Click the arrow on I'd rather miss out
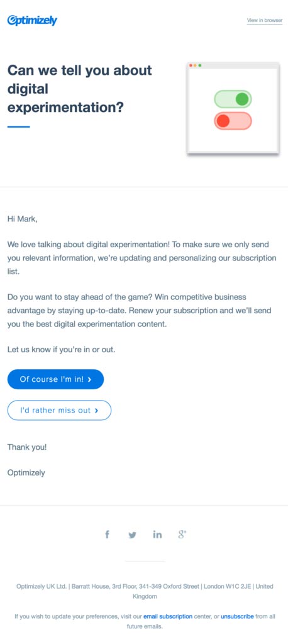This screenshot has height=644, width=288. 96,410
